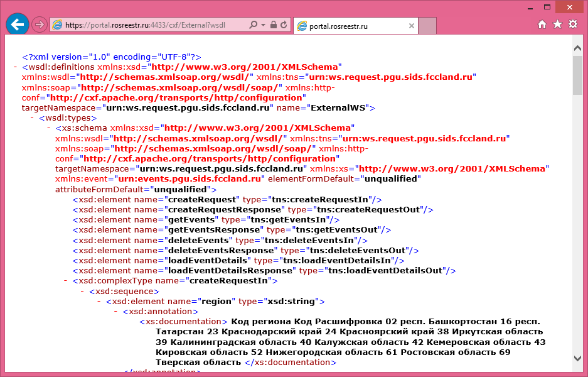Click the urn:events.pgu.sids.fccland.ru namespace value

coord(190,178)
